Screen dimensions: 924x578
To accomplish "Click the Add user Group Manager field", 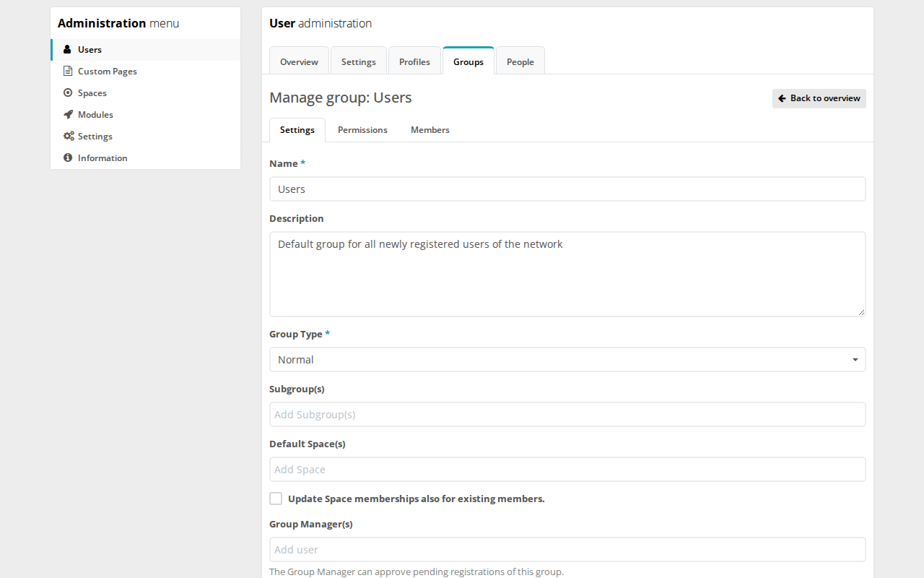I will click(567, 550).
